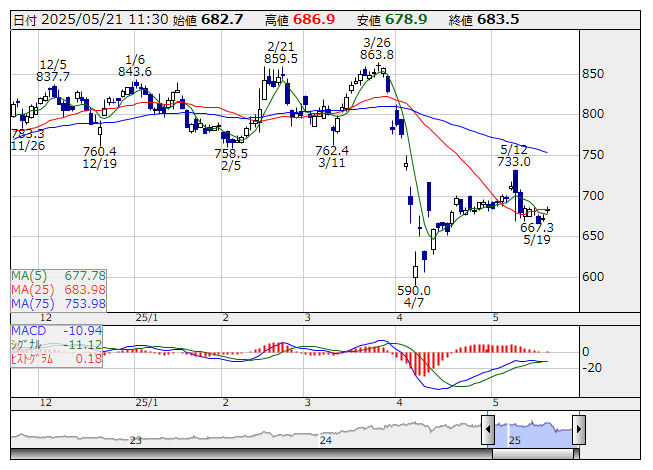The image size is (653, 470).
Task: Click the opening price 682.7 in header
Action: tap(222, 20)
